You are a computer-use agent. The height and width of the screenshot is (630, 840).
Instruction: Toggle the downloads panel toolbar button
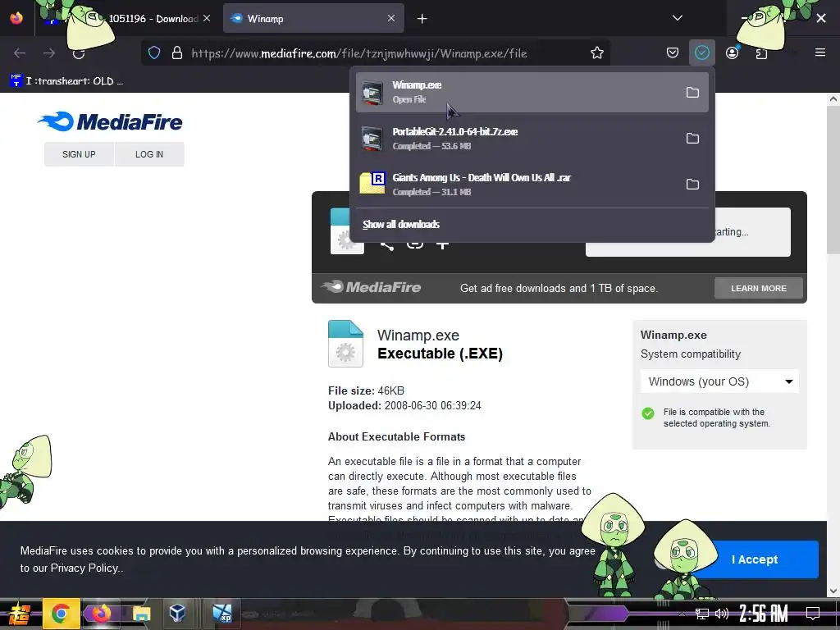(x=702, y=53)
